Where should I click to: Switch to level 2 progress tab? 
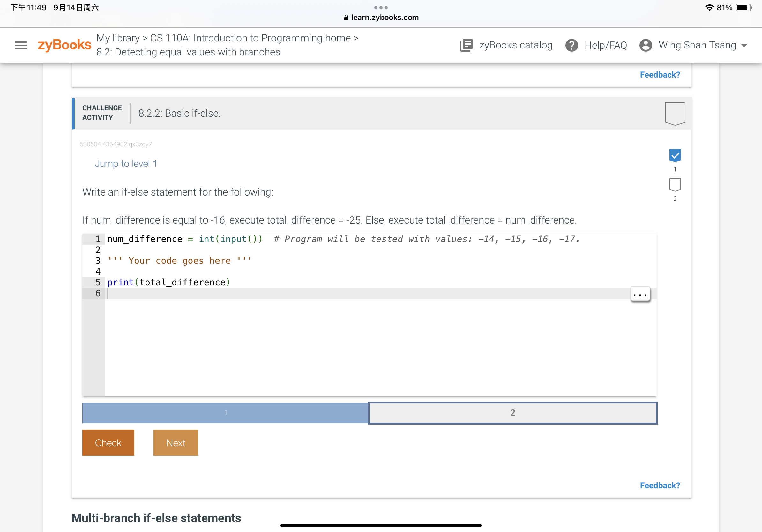(512, 413)
